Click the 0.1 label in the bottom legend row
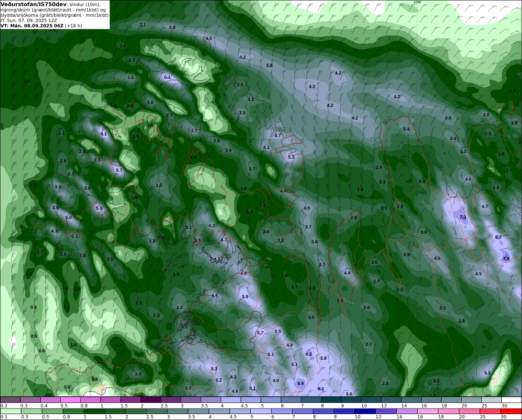 [4, 417]
